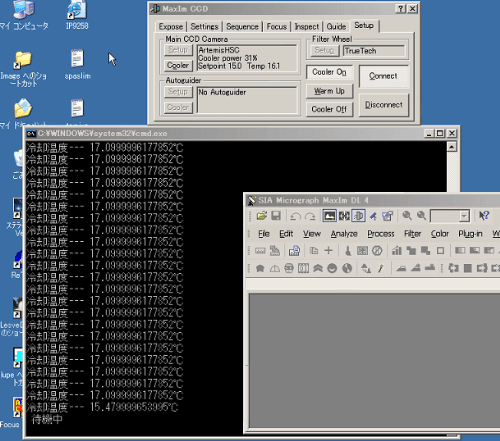
Task: Redo the action in the MaxIm DL toolbar
Action: point(310,217)
